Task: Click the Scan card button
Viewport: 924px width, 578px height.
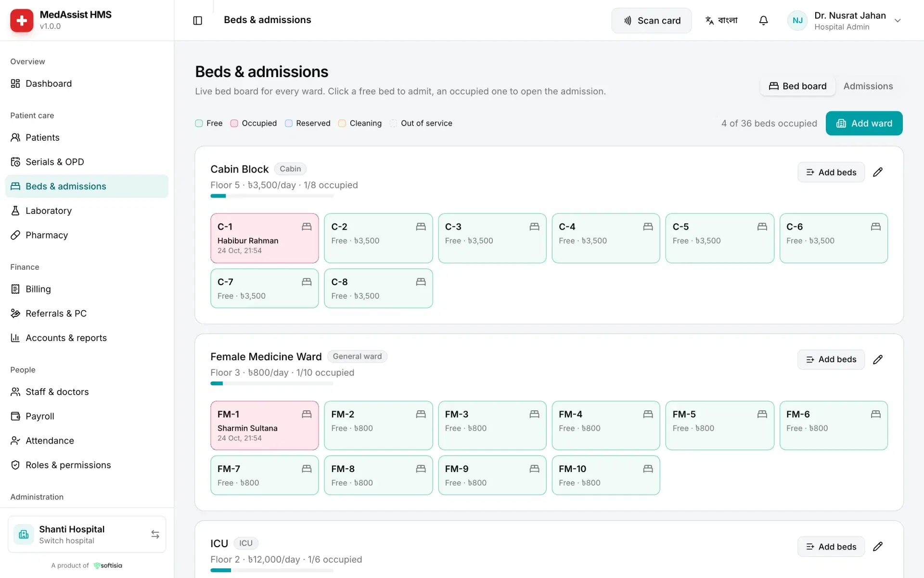Action: (x=651, y=20)
